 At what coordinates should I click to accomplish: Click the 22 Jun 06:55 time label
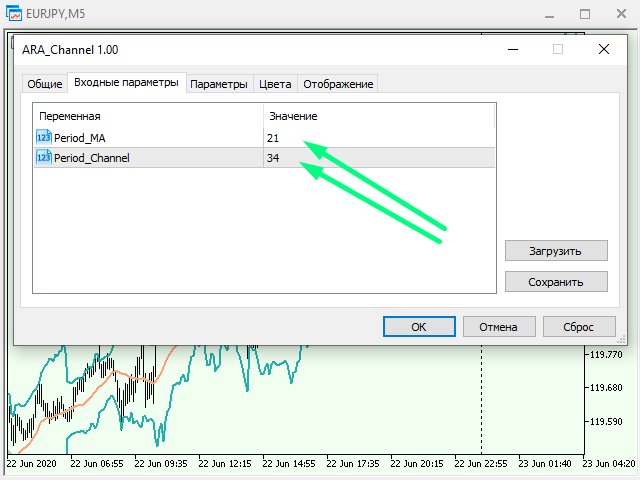click(x=97, y=464)
